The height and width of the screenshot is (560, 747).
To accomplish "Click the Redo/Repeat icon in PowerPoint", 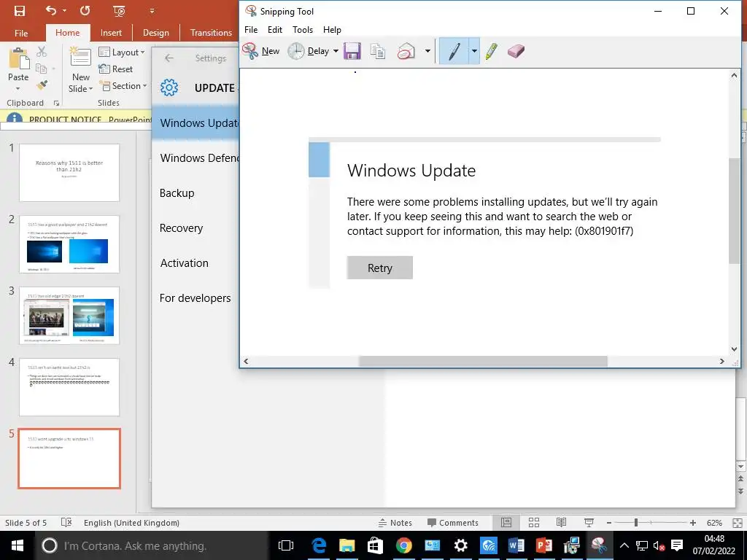I will 85,10.
